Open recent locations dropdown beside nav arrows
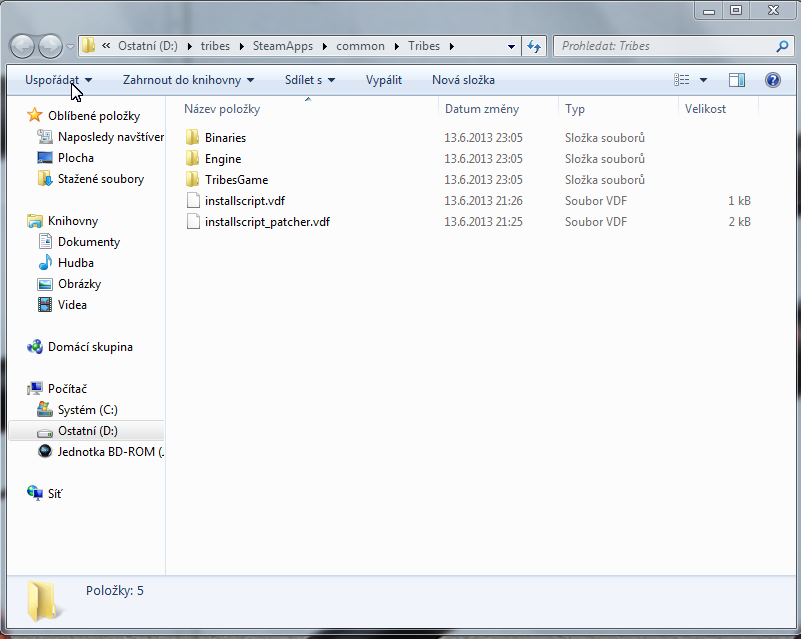801x639 pixels. click(70, 46)
